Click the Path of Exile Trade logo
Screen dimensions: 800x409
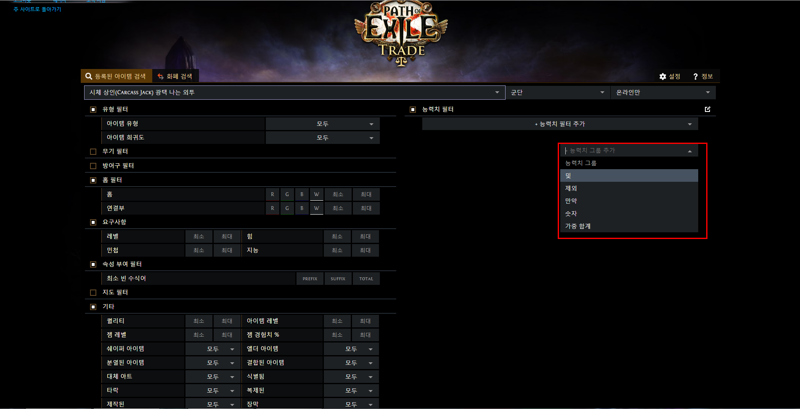[401, 33]
